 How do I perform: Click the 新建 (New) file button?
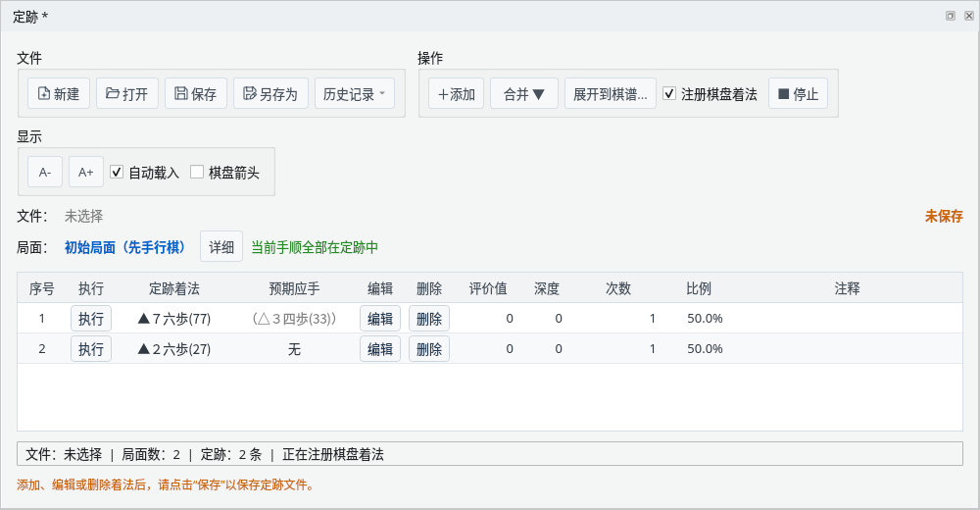pos(59,94)
